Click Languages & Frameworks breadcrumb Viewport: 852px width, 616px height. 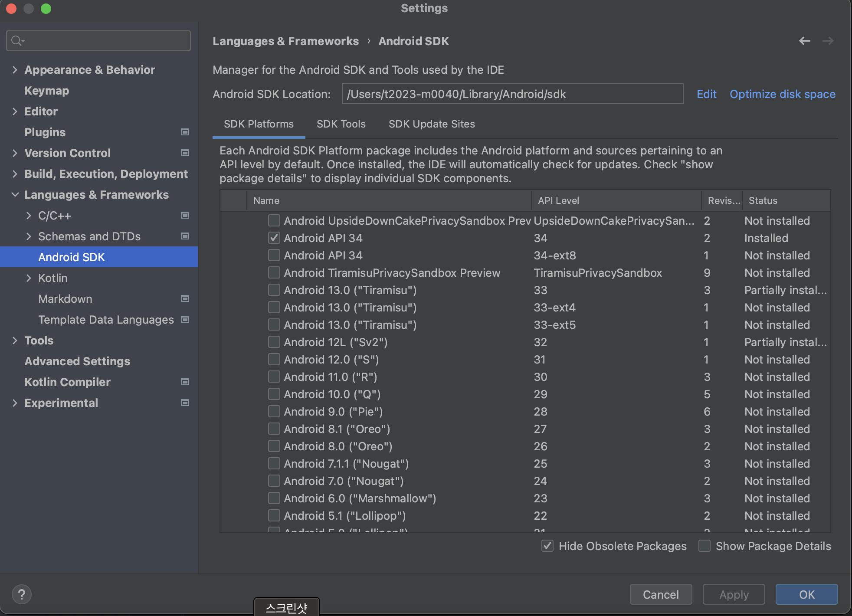click(285, 41)
